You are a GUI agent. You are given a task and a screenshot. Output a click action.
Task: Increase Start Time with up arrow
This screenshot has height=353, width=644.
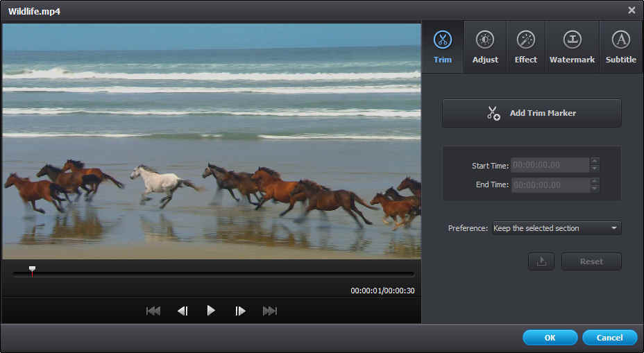pos(594,161)
